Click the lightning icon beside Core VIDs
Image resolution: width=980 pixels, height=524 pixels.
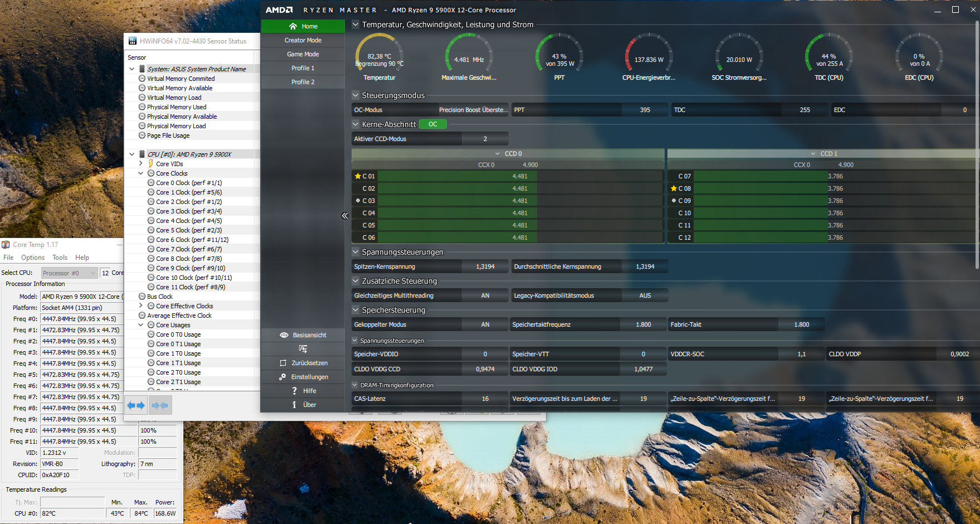[150, 164]
